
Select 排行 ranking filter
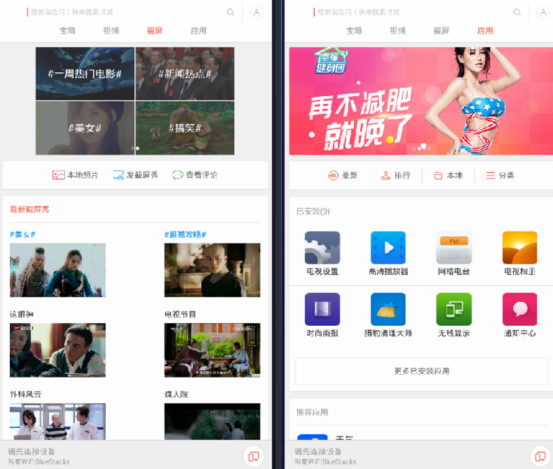[395, 175]
